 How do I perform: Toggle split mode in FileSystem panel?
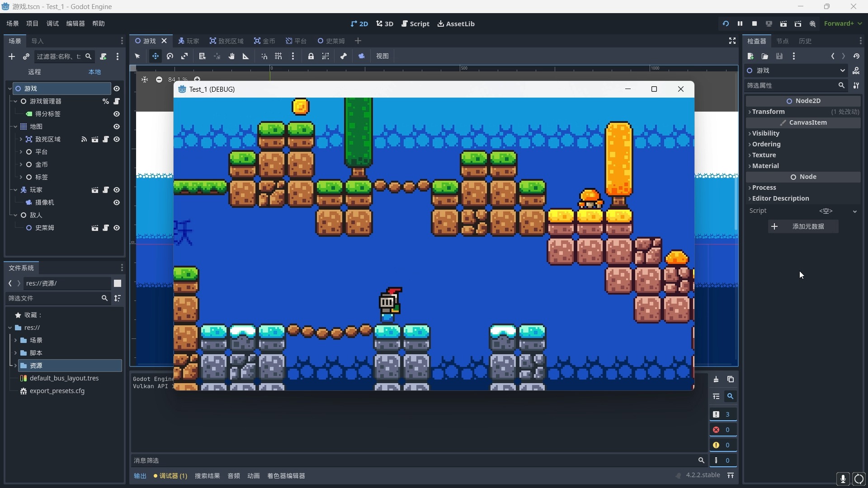click(118, 283)
